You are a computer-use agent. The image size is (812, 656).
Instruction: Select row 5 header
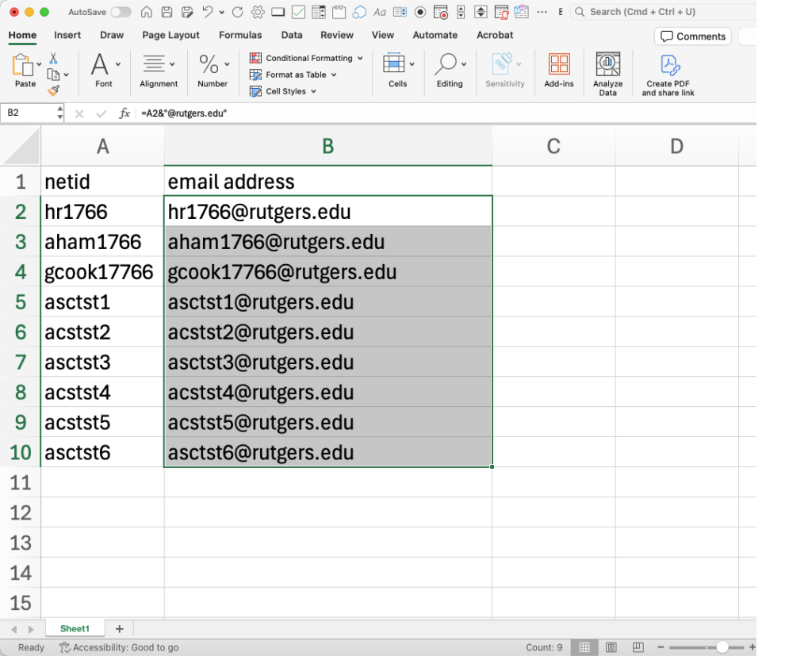(x=21, y=301)
